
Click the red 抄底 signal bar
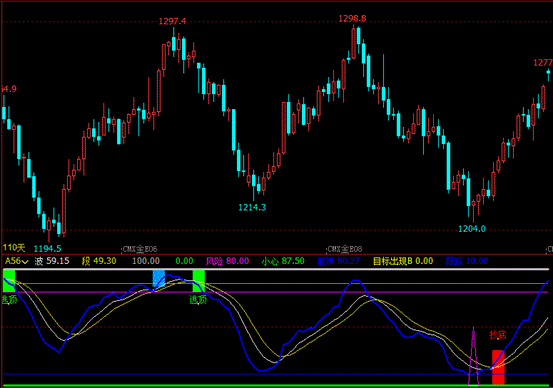[x=498, y=367]
